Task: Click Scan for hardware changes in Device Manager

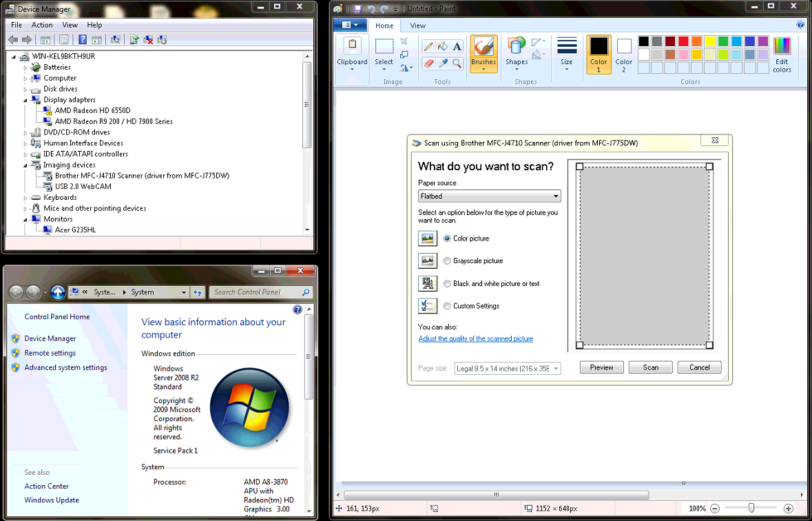Action: [x=116, y=39]
